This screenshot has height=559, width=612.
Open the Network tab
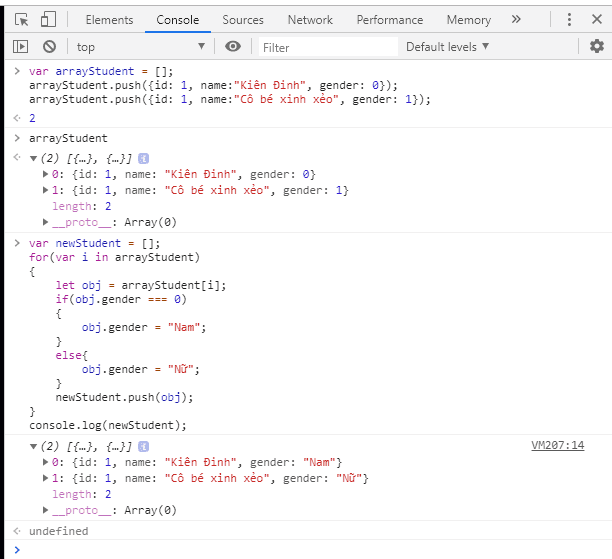click(x=310, y=20)
